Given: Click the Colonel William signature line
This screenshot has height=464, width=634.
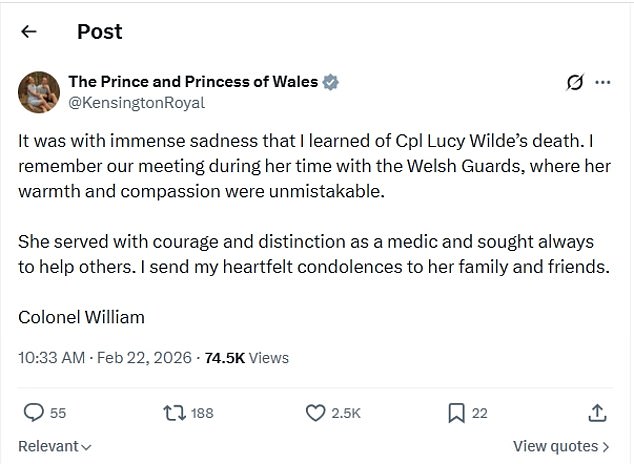Looking at the screenshot, I should point(82,317).
